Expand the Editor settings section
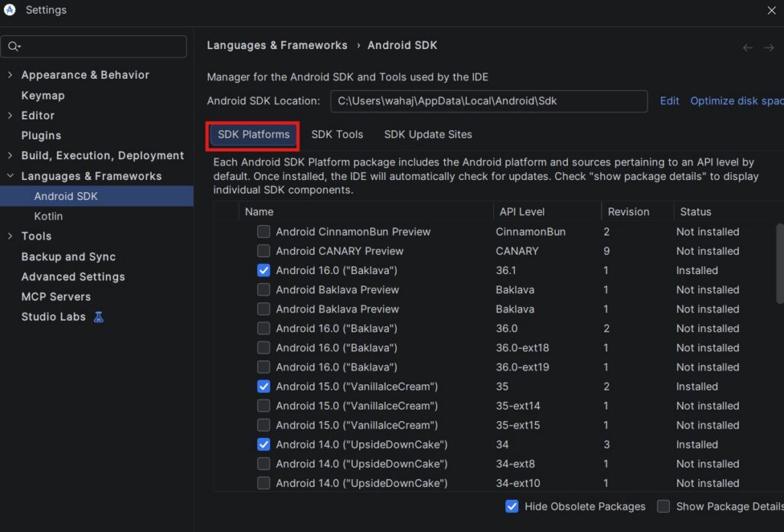 pos(10,116)
